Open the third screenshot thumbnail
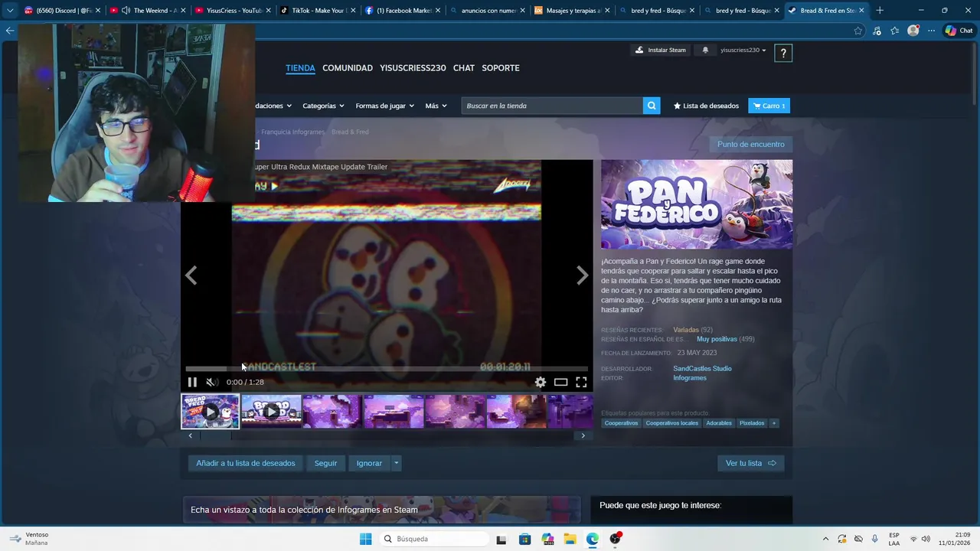This screenshot has height=551, width=980. (333, 412)
